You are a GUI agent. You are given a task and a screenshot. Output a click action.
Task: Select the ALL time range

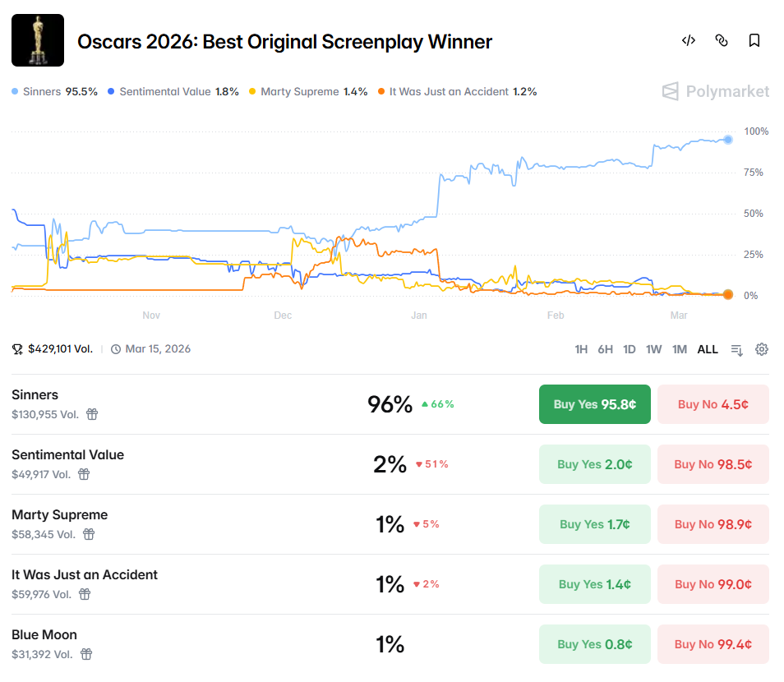pos(708,349)
